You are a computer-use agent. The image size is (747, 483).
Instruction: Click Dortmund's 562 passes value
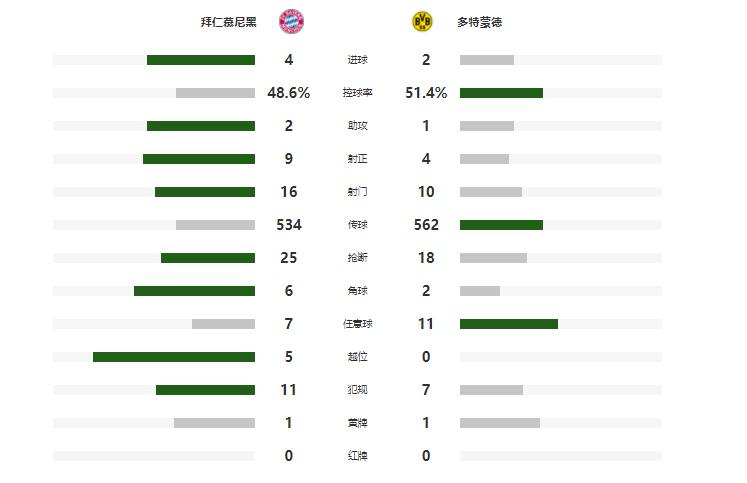tap(426, 225)
